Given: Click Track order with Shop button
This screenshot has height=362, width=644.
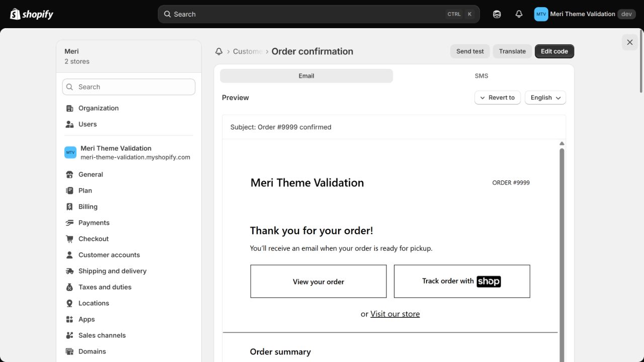Looking at the screenshot, I should pos(462,282).
